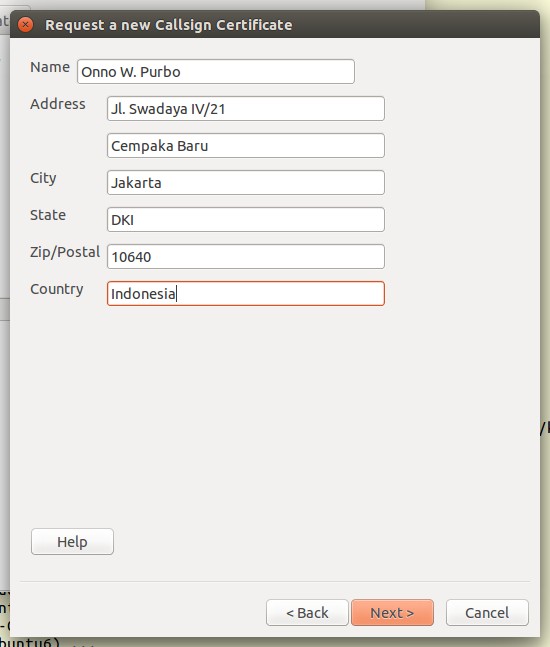This screenshot has height=647, width=550.
Task: Click the Zip/Postal field with 10640
Action: 246,257
